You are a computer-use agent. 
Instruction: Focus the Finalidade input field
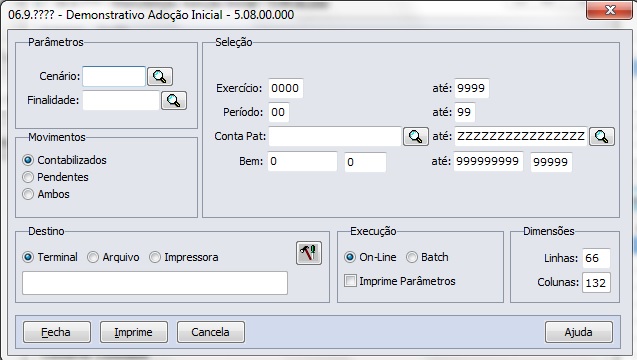(121, 100)
